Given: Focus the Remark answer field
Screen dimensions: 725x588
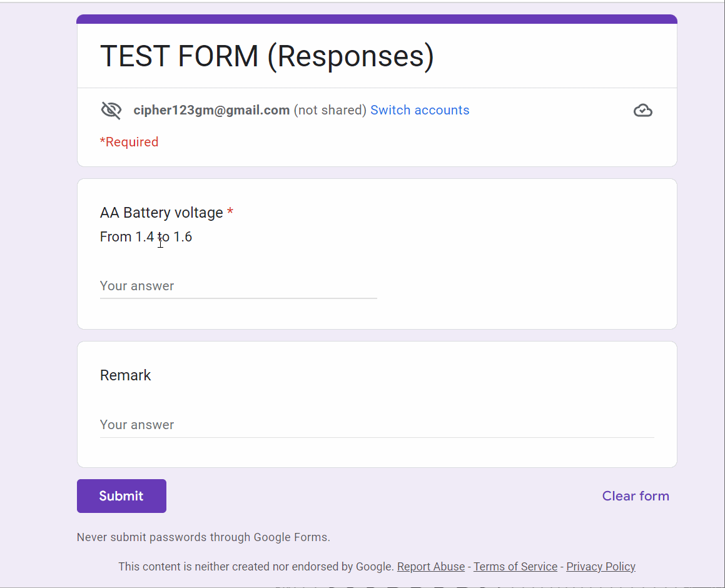Looking at the screenshot, I should [377, 425].
